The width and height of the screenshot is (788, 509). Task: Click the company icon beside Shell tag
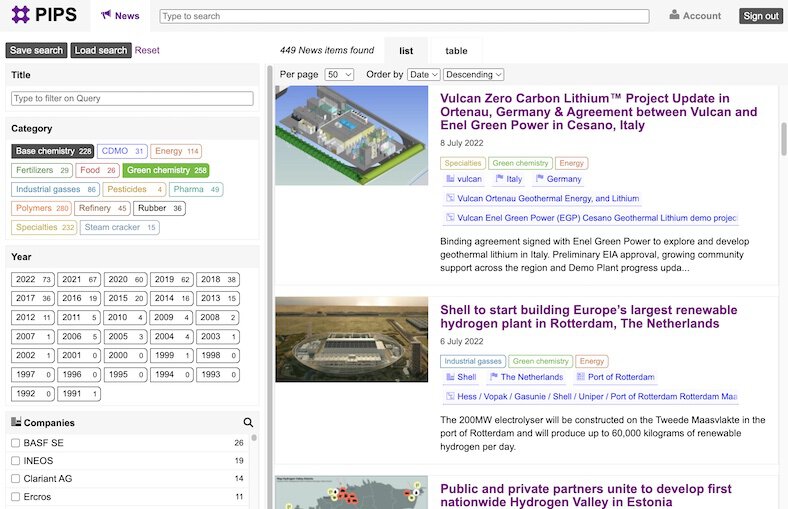pos(450,376)
